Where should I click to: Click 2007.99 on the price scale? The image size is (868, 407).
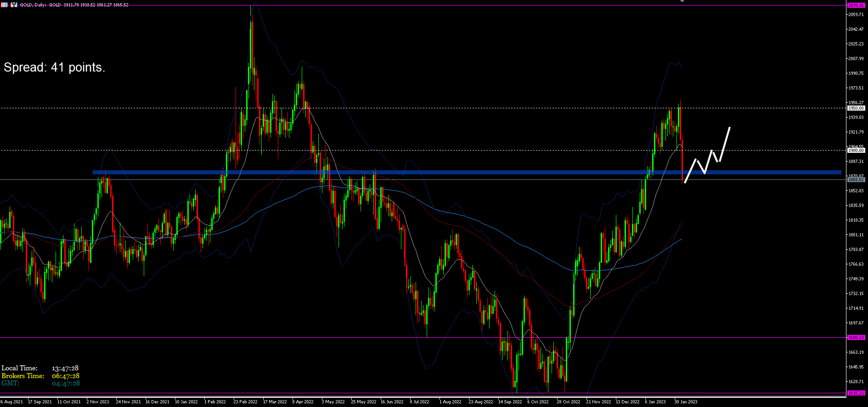point(856,59)
